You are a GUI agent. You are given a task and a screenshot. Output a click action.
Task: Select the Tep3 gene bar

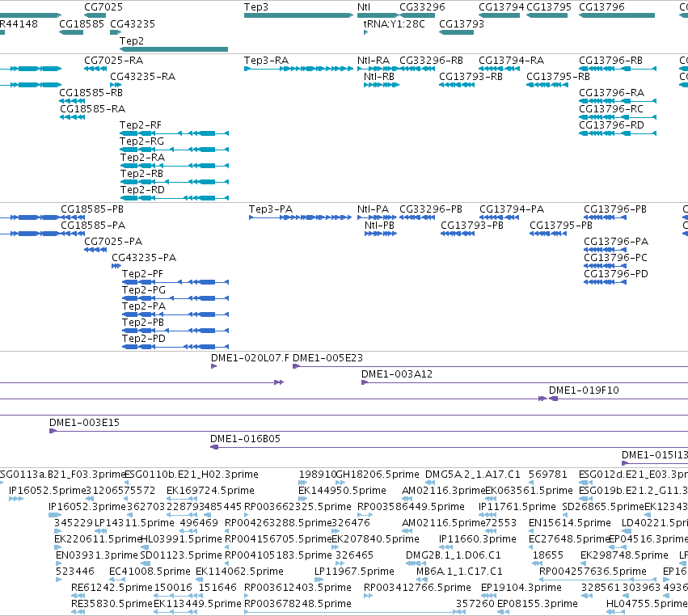pyautogui.click(x=298, y=15)
